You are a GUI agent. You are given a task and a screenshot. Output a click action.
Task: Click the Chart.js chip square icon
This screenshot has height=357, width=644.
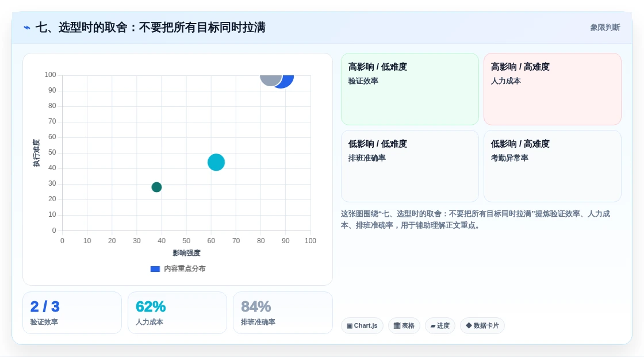pos(350,326)
